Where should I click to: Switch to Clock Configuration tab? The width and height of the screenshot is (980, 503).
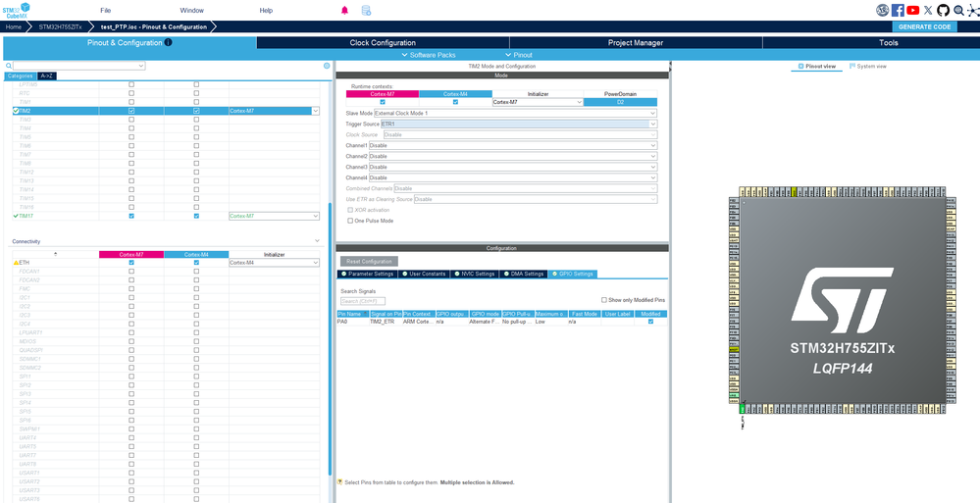point(383,43)
